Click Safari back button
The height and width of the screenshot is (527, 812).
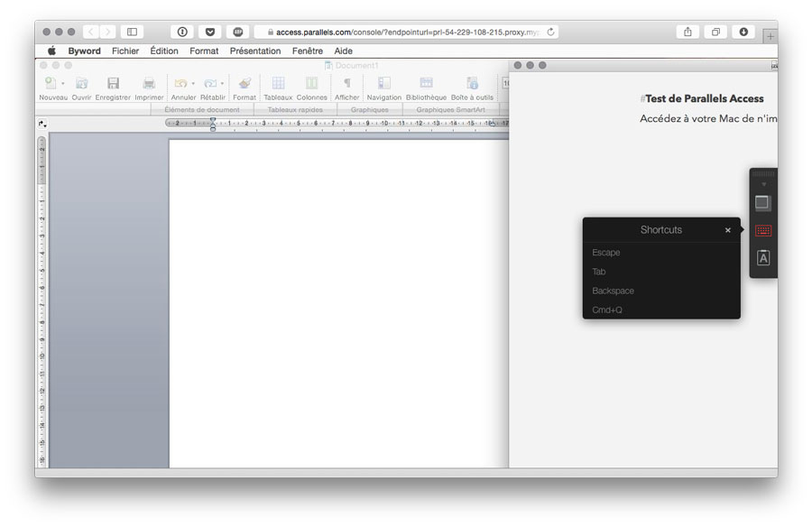point(91,32)
